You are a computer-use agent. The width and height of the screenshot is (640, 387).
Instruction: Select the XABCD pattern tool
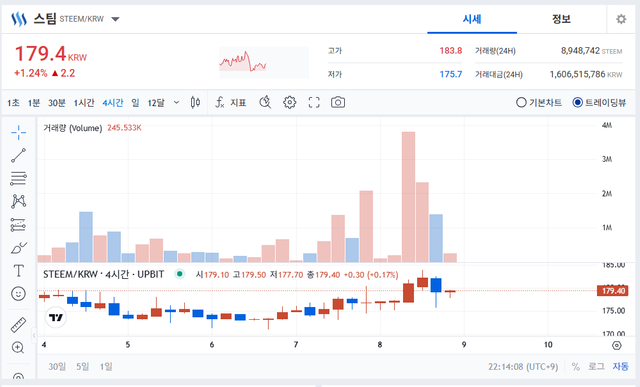tap(18, 201)
